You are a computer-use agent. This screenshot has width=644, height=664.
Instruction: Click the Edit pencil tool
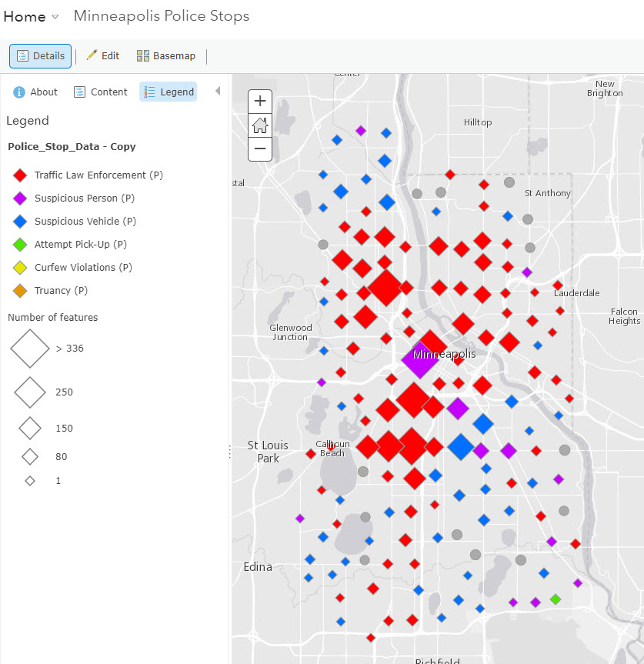click(103, 56)
